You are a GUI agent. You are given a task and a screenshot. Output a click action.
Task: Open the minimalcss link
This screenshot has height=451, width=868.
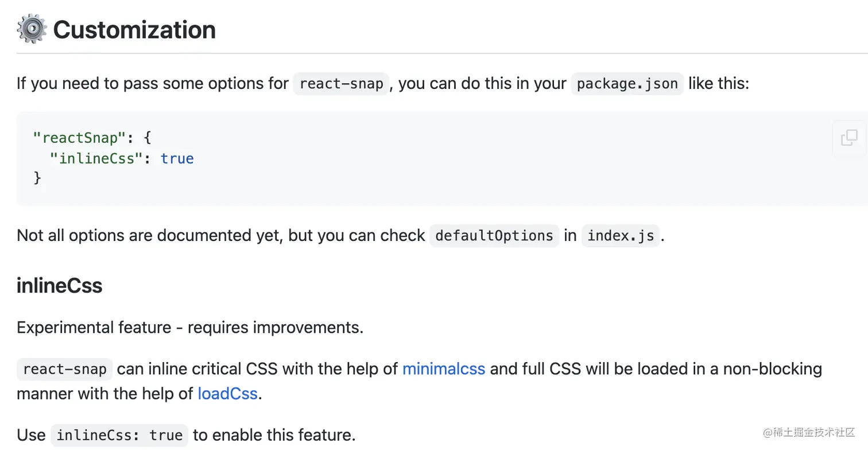[444, 368]
